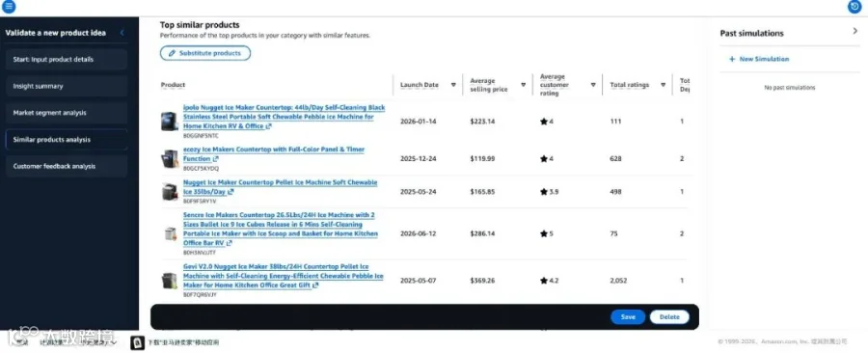
Task: Click the star icon in the ipolo row
Action: 544,122
